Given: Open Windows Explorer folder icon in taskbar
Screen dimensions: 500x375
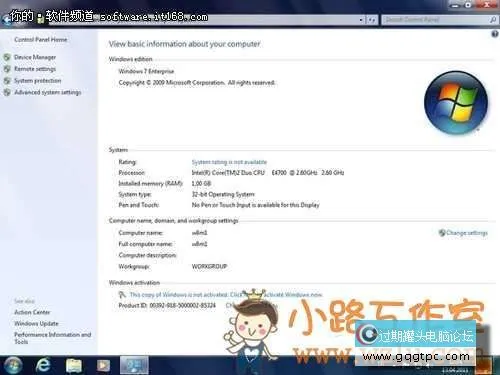Looking at the screenshot, I should click(74, 365).
